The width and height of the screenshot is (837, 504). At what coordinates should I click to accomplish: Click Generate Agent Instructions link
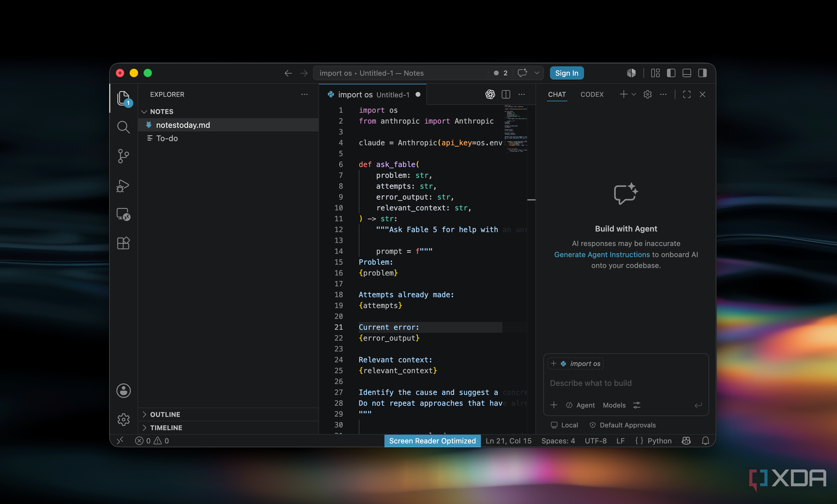pos(602,254)
